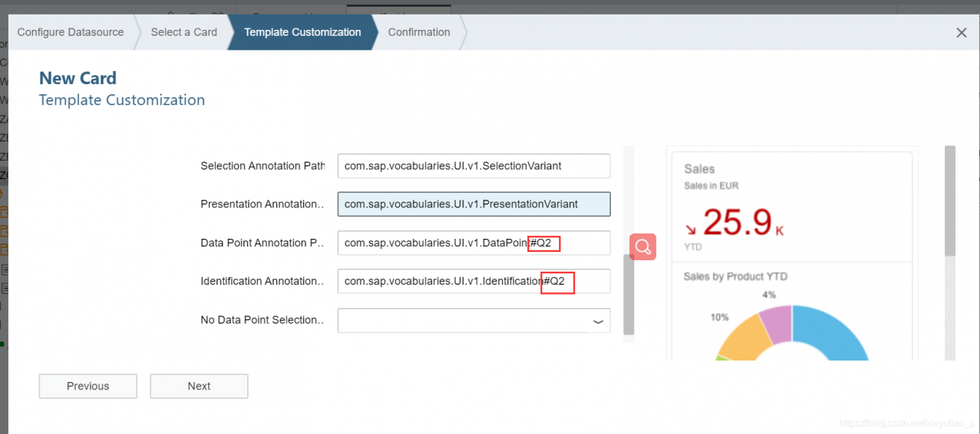The image size is (980, 434).
Task: Go back to Configure Datasource step
Action: [x=70, y=32]
